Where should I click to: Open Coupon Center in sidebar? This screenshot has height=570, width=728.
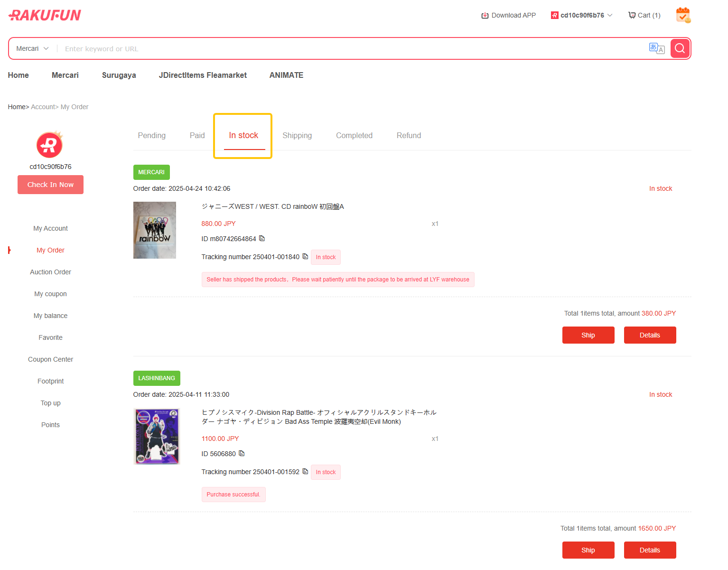(x=50, y=359)
